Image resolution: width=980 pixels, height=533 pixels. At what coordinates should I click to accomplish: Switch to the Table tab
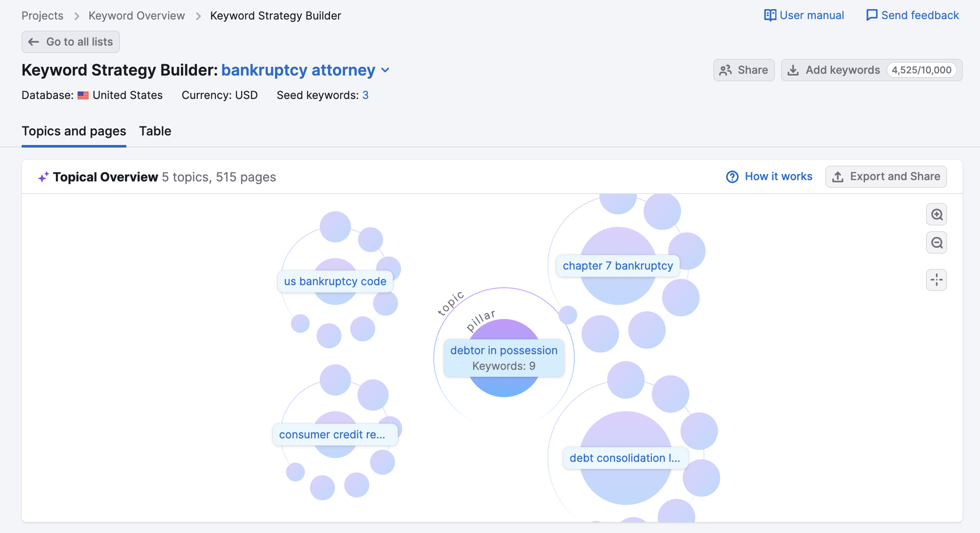(x=155, y=131)
